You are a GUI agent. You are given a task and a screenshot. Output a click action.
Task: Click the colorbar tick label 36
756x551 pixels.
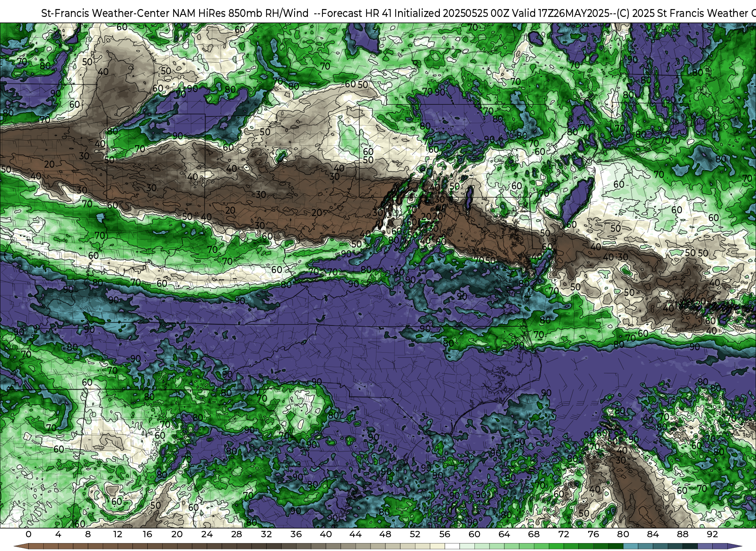coord(296,534)
